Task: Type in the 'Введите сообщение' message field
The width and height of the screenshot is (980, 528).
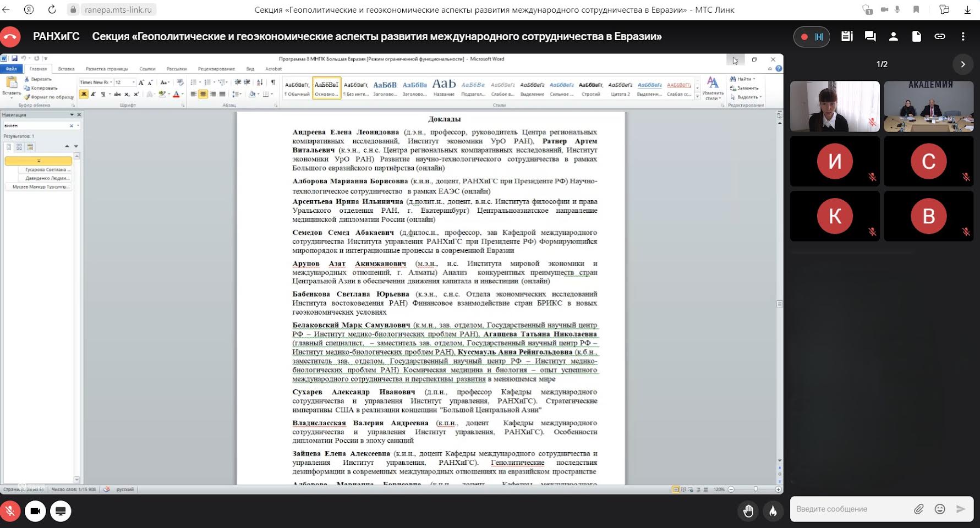Action: (x=847, y=509)
